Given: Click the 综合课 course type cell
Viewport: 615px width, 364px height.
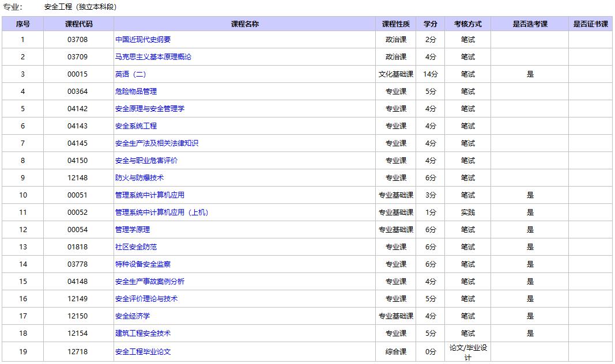Looking at the screenshot, I should point(396,351).
